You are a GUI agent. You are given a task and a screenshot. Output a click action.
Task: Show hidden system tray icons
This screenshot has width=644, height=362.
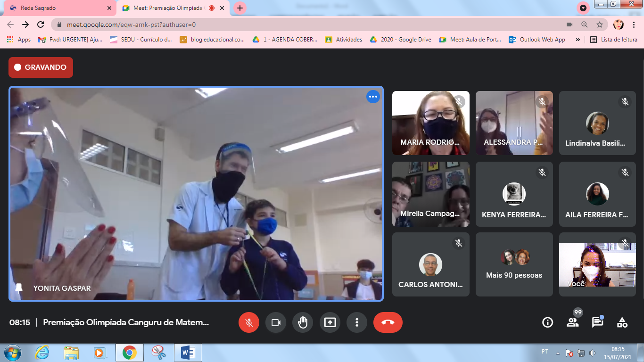tap(558, 353)
